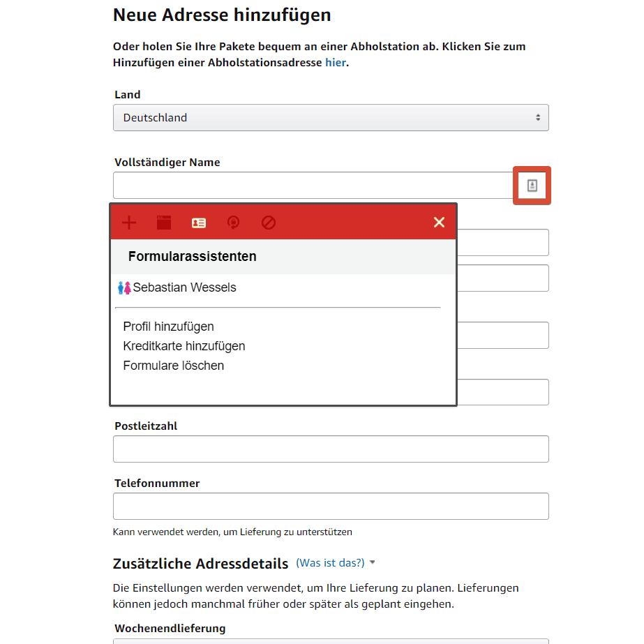Click the plus add icon in red toolbar
644x644 pixels.
click(x=129, y=223)
